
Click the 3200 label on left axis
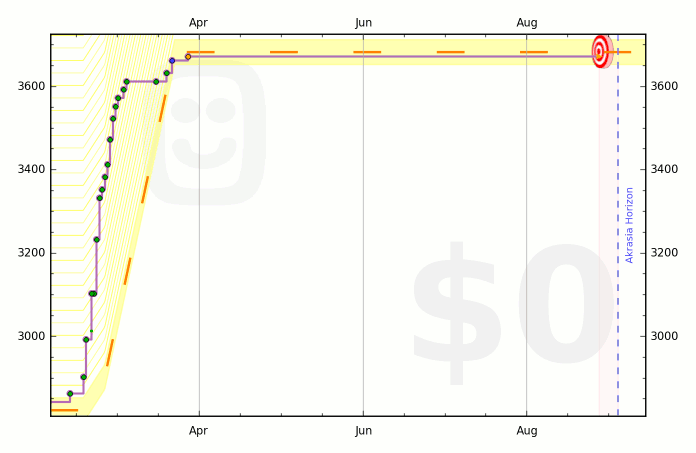click(32, 252)
